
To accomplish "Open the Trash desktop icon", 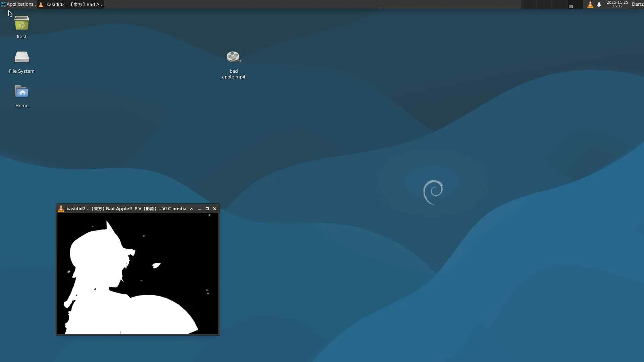I will click(x=22, y=23).
